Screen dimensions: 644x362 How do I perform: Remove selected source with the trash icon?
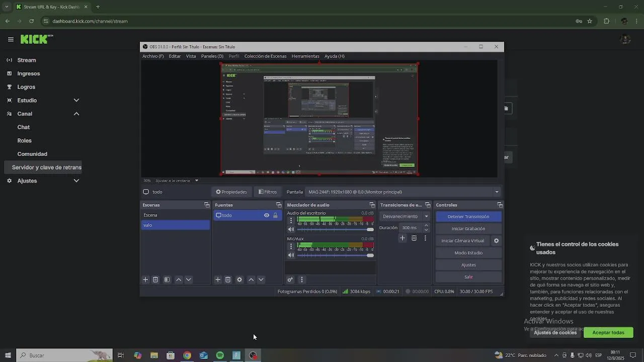[x=228, y=280]
